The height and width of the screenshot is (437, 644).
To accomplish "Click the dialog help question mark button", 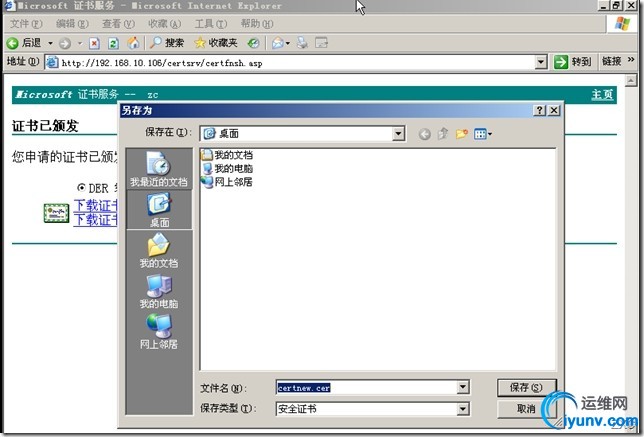I will [539, 110].
